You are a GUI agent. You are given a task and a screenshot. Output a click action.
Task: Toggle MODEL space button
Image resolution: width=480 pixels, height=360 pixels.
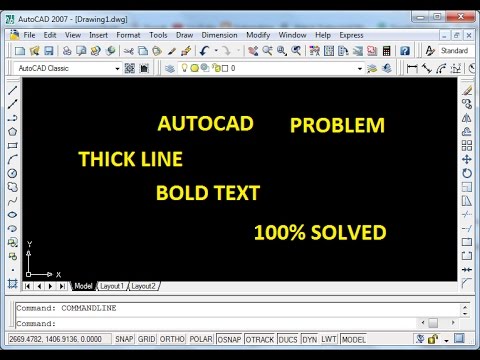(354, 339)
